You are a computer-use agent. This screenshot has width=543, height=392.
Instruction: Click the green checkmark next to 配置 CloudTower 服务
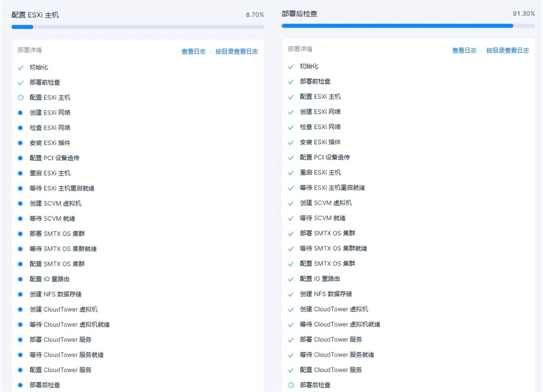(x=291, y=370)
